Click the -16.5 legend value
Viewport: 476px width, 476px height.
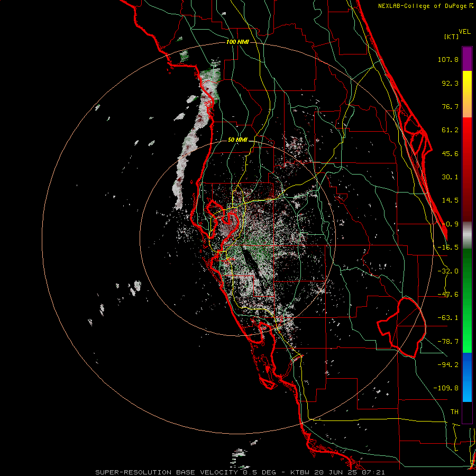coord(448,248)
